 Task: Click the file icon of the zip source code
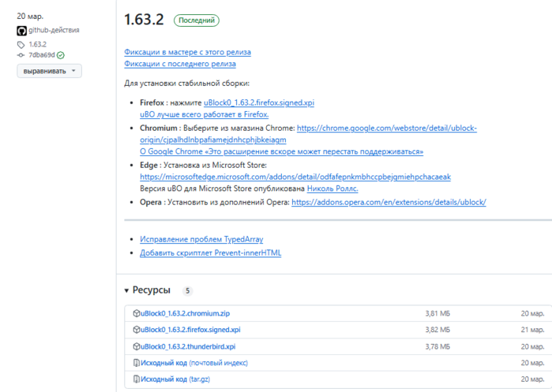point(137,363)
